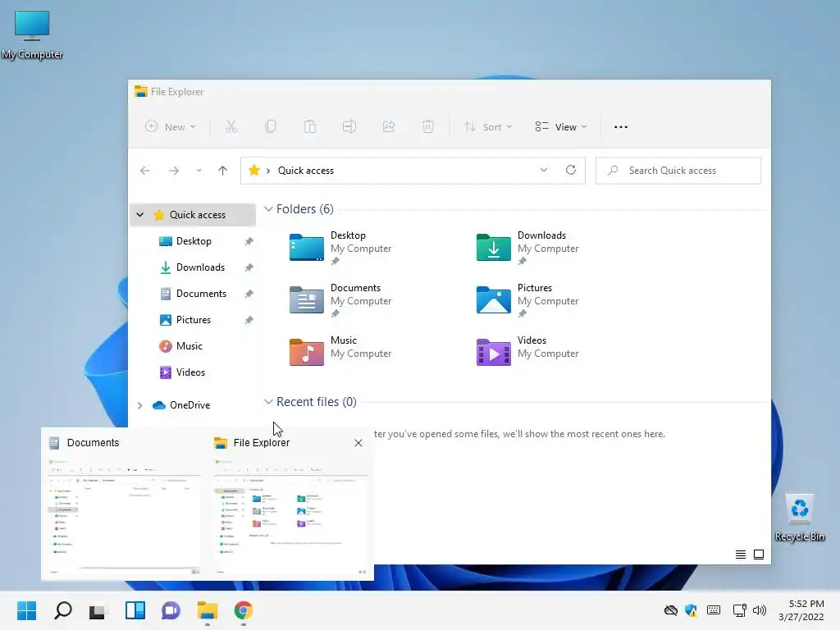Collapse the Recent files (0) section
Screen dimensions: 840x630
pyautogui.click(x=268, y=402)
